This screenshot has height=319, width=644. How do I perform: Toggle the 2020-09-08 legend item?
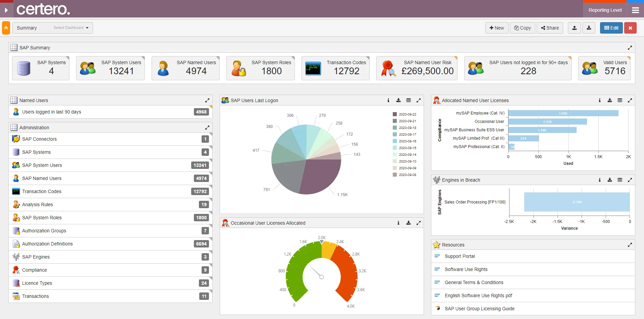tap(405, 175)
